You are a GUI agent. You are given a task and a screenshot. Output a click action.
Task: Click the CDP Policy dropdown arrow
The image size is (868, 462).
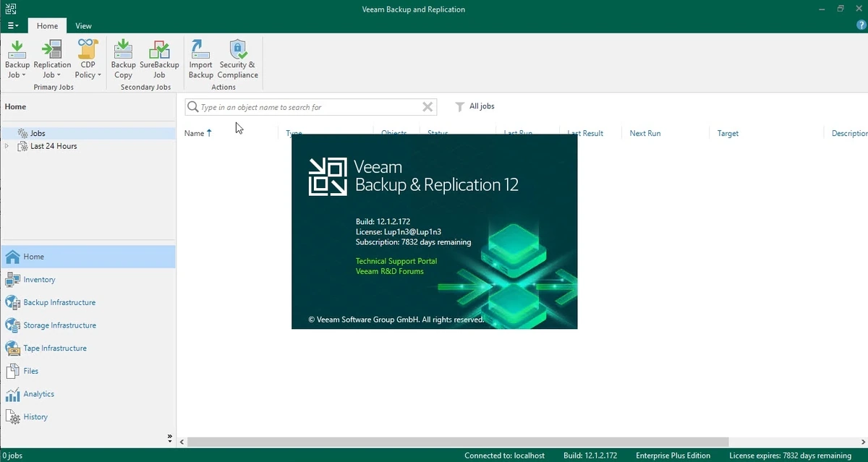[x=99, y=75]
